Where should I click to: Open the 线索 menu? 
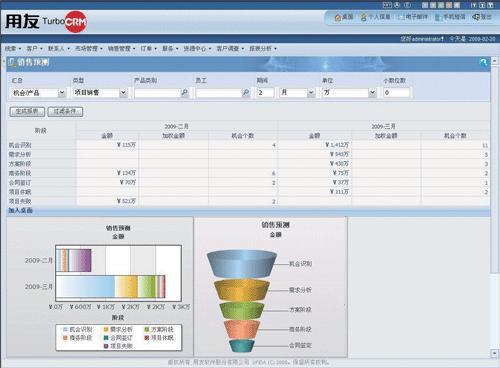pyautogui.click(x=13, y=49)
